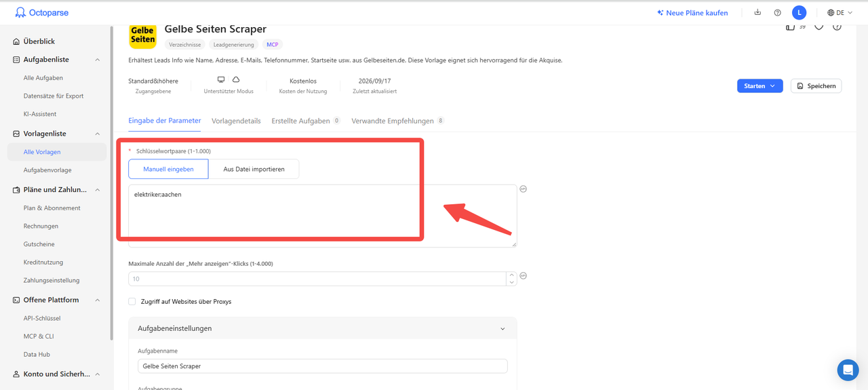
Task: Collapse the Offene Plattform section
Action: (97, 300)
